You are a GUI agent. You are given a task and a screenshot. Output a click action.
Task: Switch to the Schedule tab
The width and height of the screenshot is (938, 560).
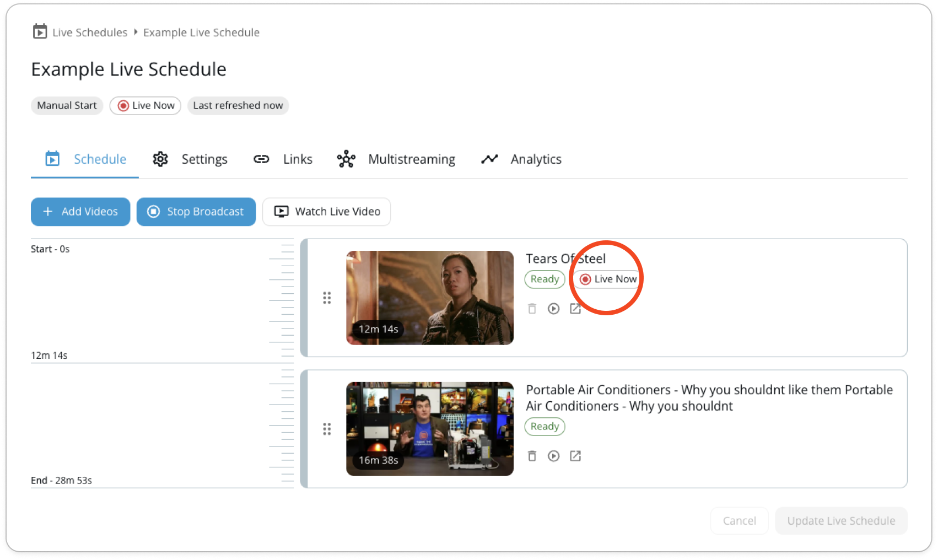(x=85, y=159)
